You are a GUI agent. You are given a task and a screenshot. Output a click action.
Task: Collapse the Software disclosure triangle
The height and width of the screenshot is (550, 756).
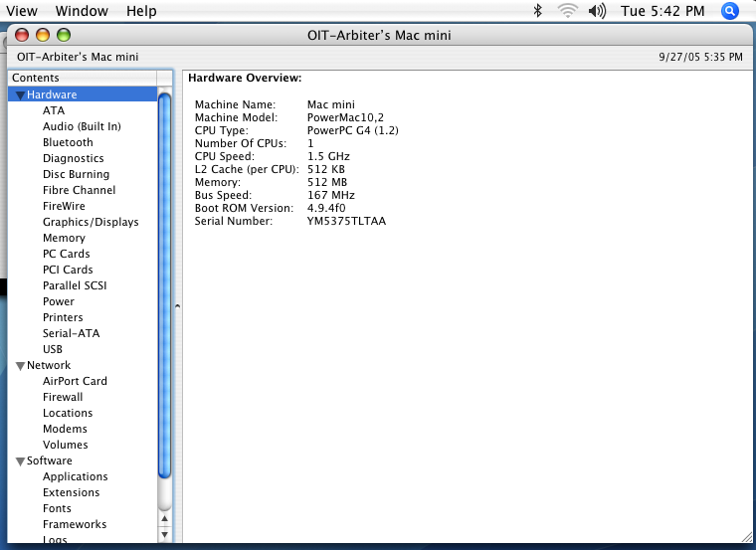tap(20, 461)
